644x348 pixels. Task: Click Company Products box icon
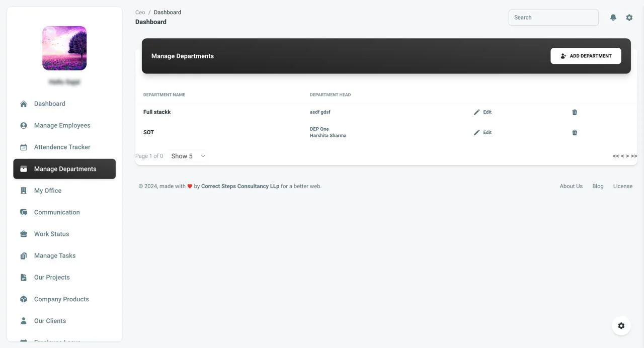pos(24,299)
